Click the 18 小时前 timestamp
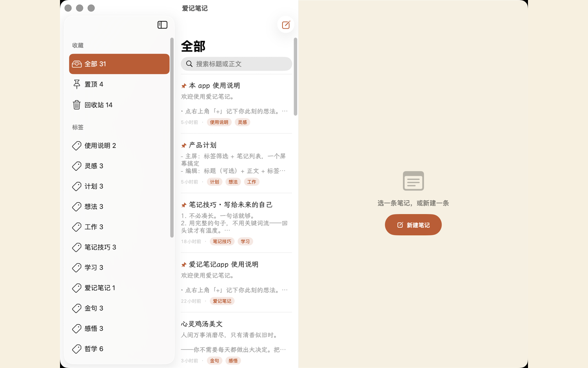 pos(191,242)
